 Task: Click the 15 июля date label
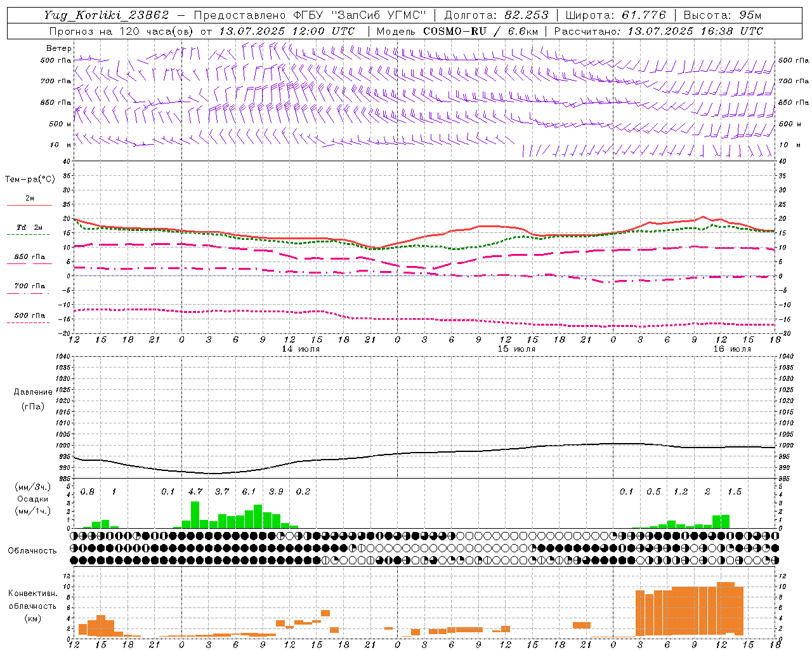pos(516,349)
